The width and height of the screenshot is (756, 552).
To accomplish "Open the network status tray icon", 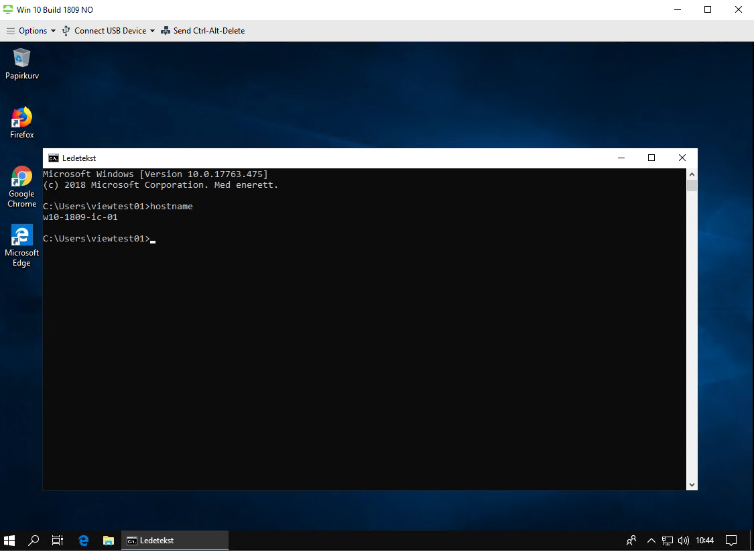I will point(668,540).
